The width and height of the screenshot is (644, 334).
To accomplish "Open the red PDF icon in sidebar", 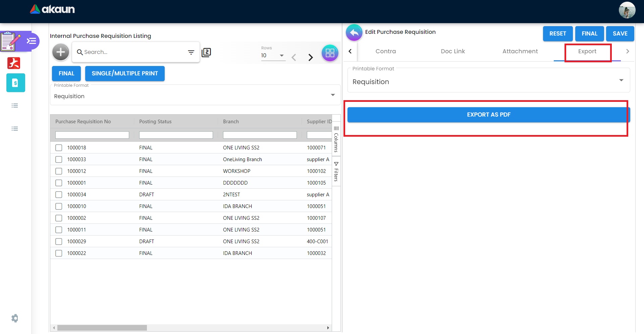I will pyautogui.click(x=14, y=63).
